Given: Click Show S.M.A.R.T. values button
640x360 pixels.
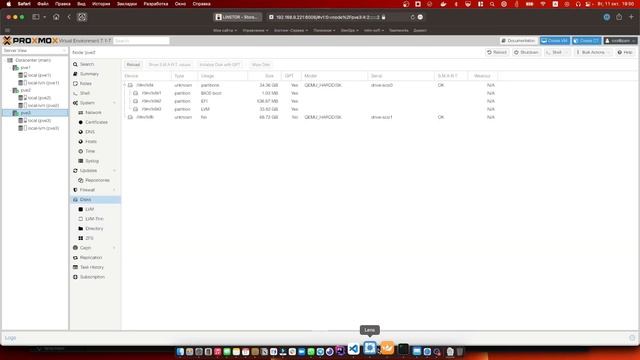Looking at the screenshot, I should (x=169, y=65).
